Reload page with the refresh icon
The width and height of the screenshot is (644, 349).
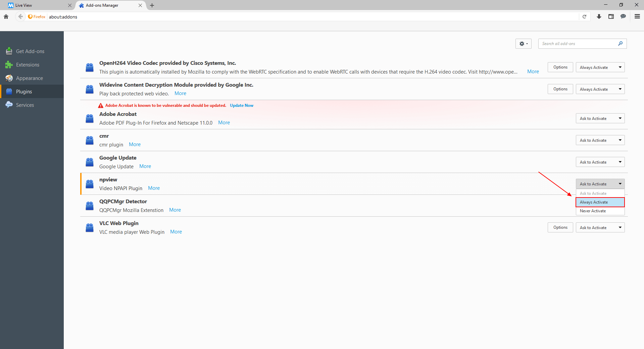tap(584, 16)
